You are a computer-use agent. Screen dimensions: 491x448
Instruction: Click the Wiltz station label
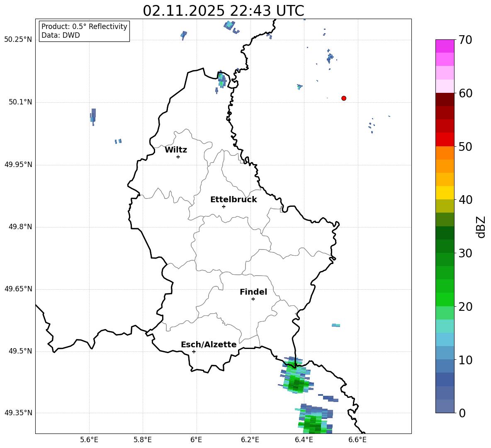[176, 150]
